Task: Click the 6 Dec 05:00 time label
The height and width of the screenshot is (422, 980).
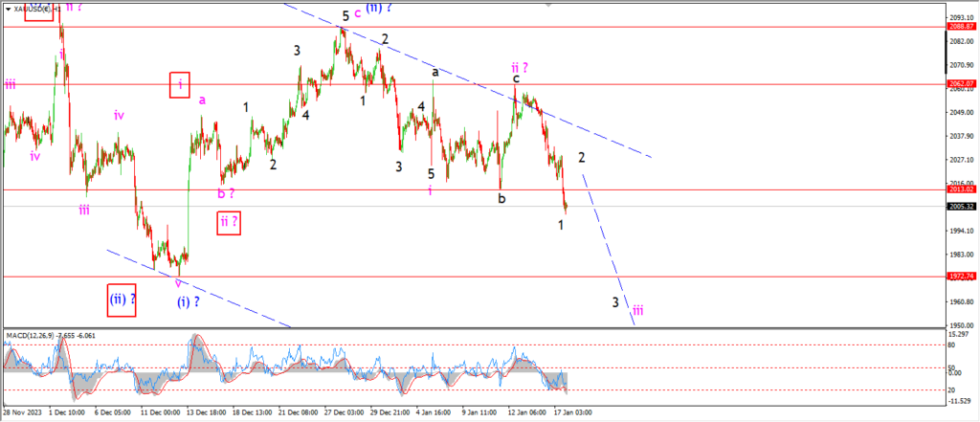Action: coord(113,412)
